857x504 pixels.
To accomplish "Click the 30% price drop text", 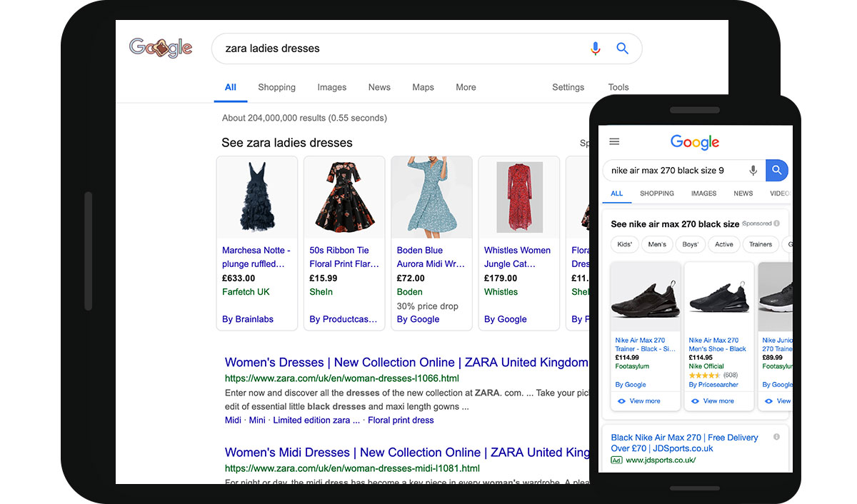I will tap(428, 306).
